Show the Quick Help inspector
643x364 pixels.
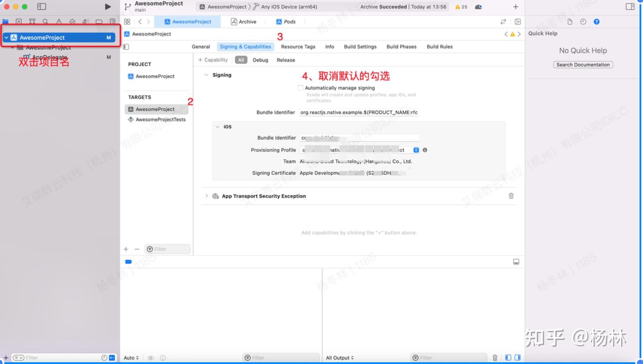597,21
